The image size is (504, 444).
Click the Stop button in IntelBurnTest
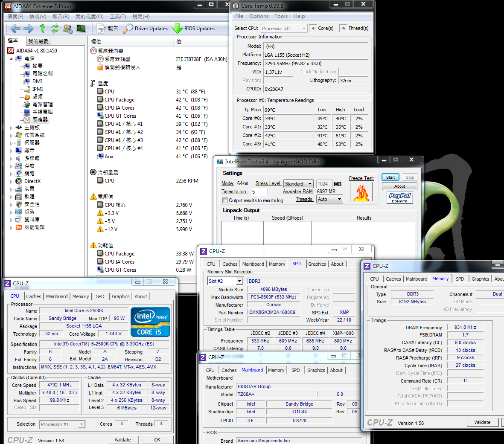[x=410, y=177]
